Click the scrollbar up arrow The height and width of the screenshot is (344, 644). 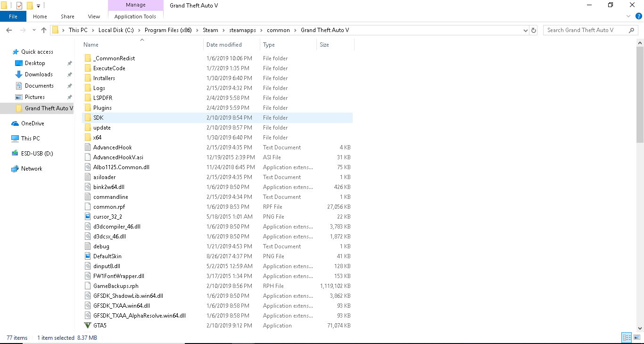[640, 43]
